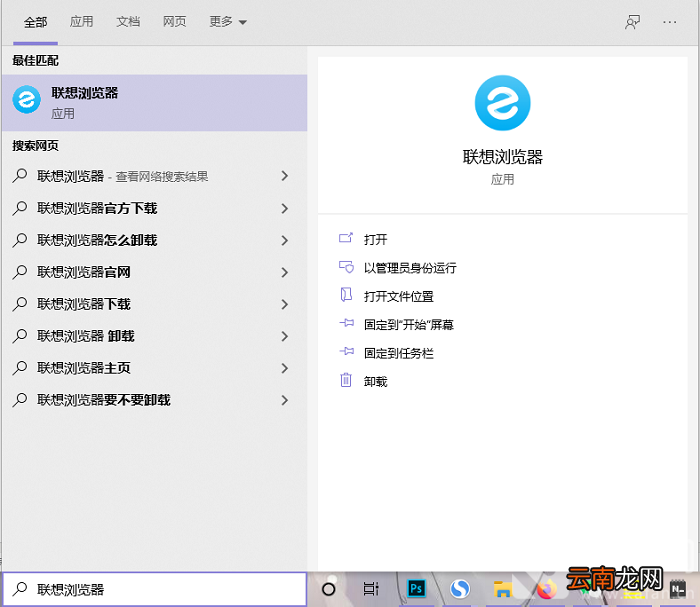The width and height of the screenshot is (700, 607).
Task: Click the file-location icon beside 打开文件位置
Action: point(346,295)
